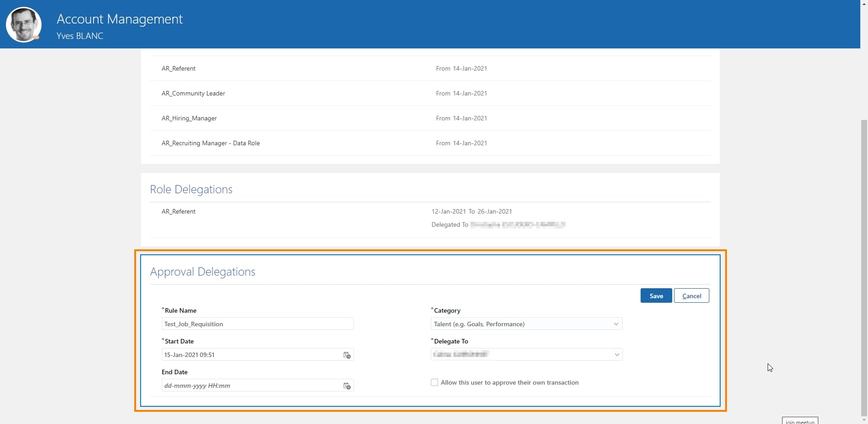The width and height of the screenshot is (868, 424).
Task: Click inside the Rule Name field
Action: 258,324
